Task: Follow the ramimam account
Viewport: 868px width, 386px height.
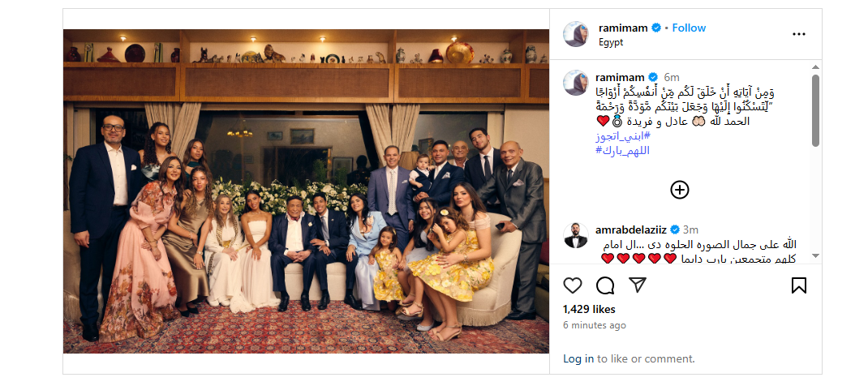Action: pyautogui.click(x=689, y=28)
